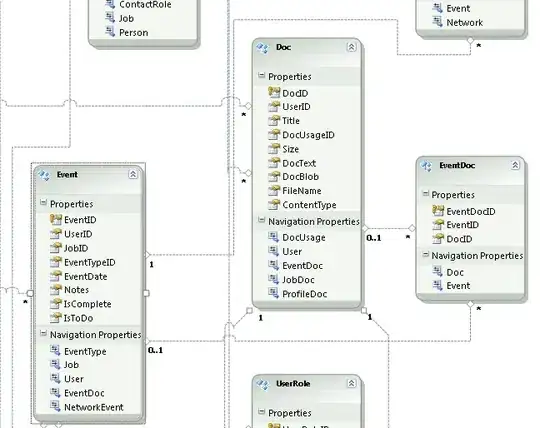Viewport: 540px width, 428px height.
Task: Click the DocUsageID property icon
Action: 274,134
